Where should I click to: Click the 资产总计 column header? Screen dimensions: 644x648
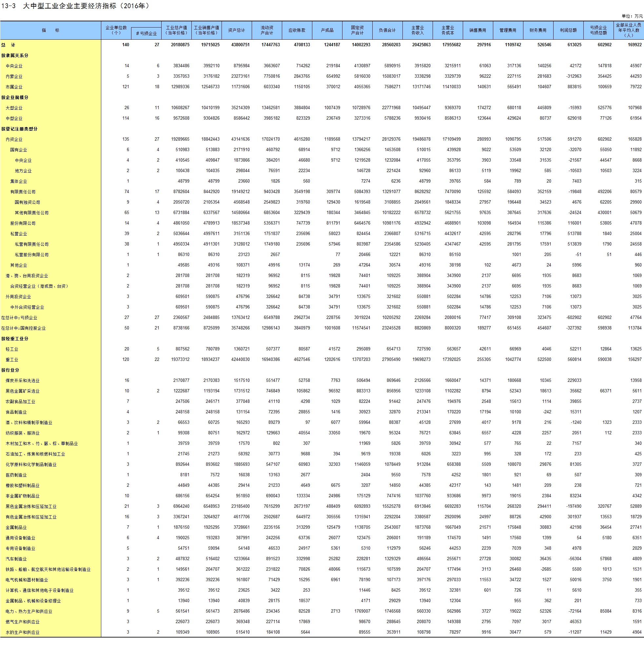237,30
